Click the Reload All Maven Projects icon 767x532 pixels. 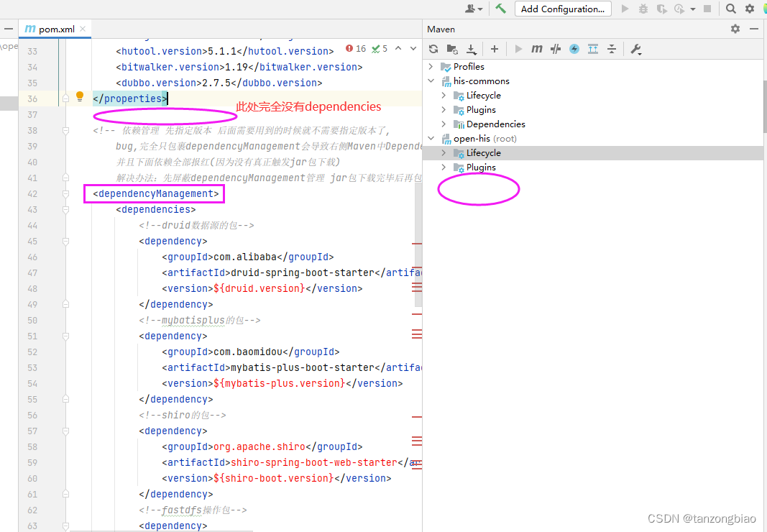433,49
